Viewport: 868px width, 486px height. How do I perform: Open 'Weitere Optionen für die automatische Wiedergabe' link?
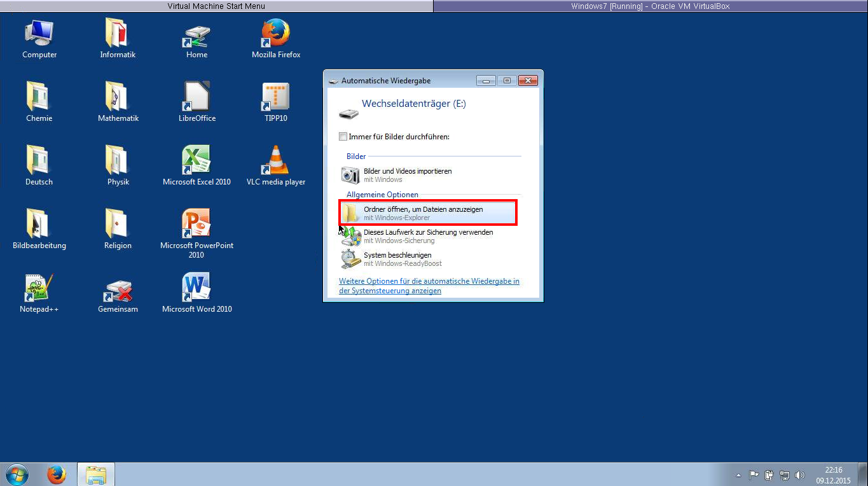click(429, 286)
